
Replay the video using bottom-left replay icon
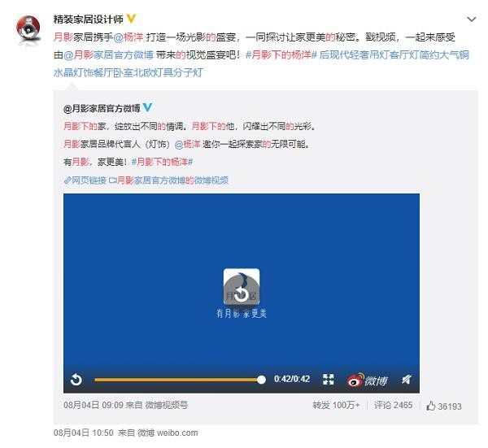[76, 380]
